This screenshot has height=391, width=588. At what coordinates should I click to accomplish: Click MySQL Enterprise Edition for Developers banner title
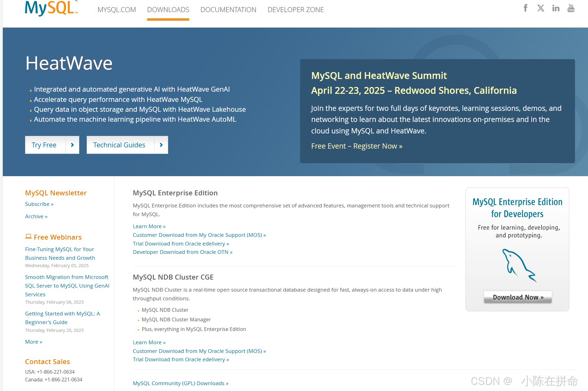[517, 208]
